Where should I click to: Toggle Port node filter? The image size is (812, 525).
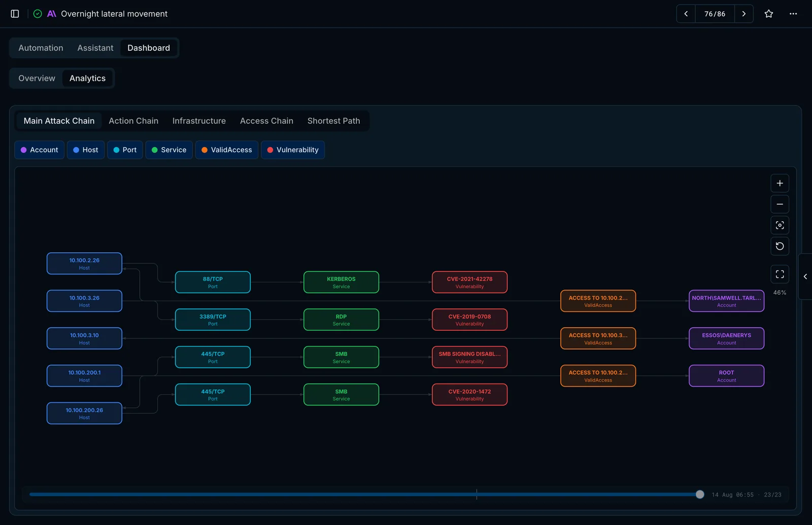pyautogui.click(x=125, y=150)
